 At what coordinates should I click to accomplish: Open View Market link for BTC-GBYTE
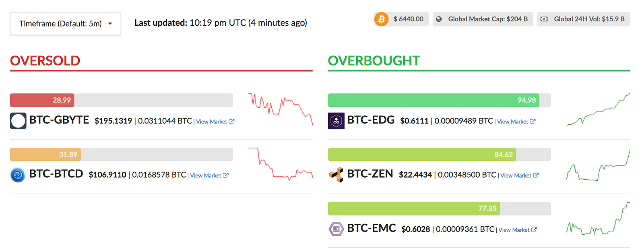coord(215,121)
